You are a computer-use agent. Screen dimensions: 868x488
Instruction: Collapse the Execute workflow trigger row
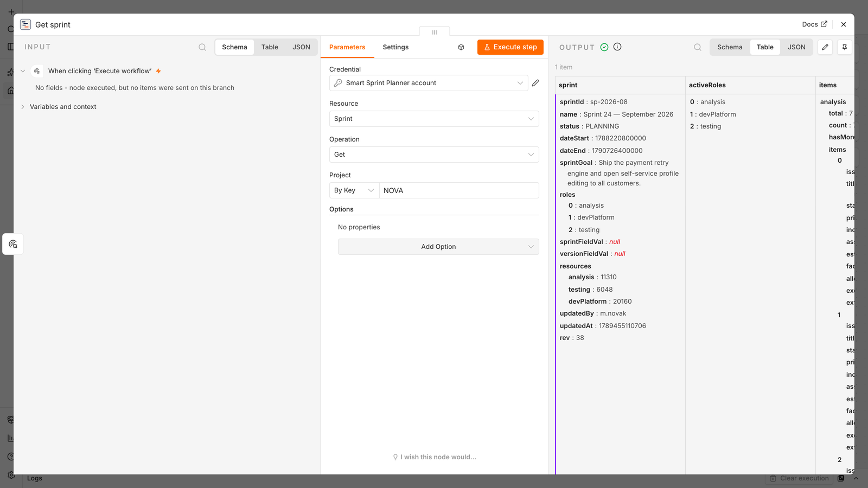tap(23, 71)
